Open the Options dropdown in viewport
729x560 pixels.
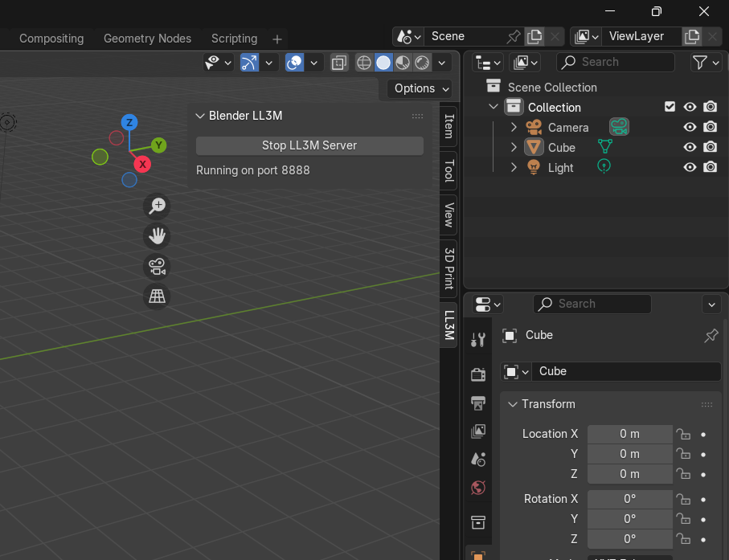(420, 88)
